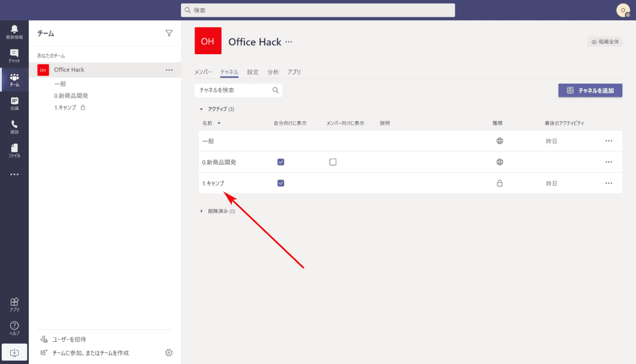Image resolution: width=636 pixels, height=364 pixels.
Task: Click the 組織全体 badge
Action: [605, 41]
